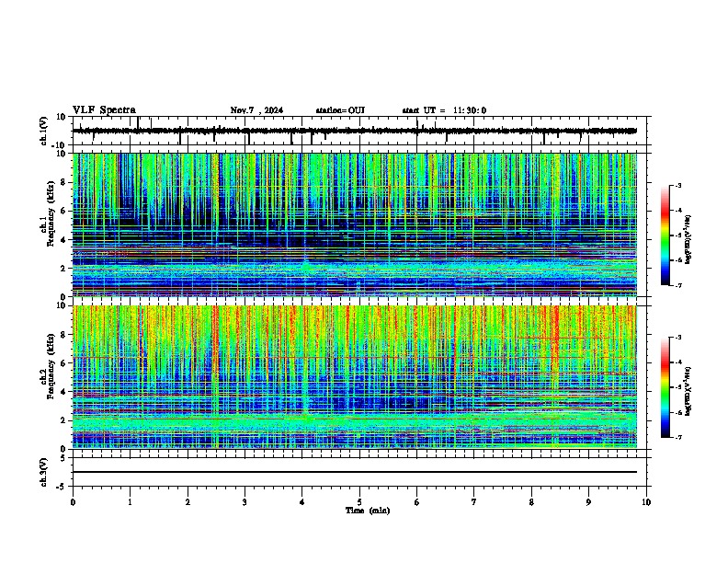Click the time axis tick label "0"
This screenshot has width=728, height=563.
point(73,502)
